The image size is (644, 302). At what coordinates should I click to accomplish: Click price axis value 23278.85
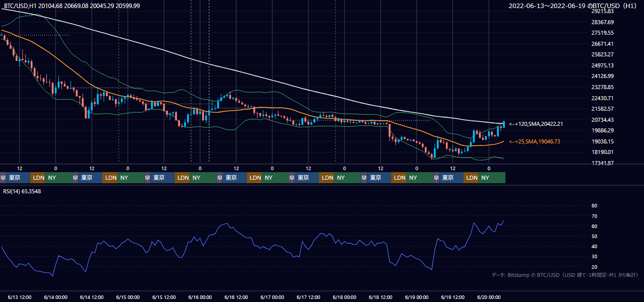[602, 87]
